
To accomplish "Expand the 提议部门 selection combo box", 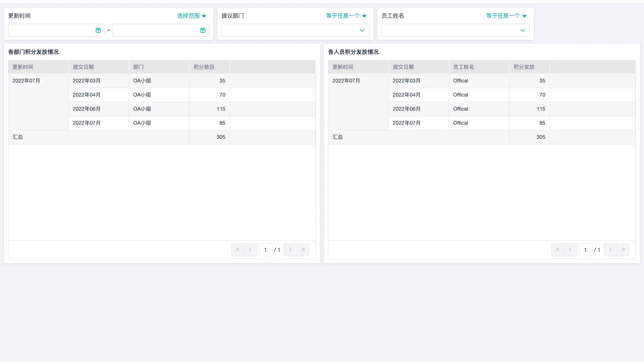I will [295, 30].
